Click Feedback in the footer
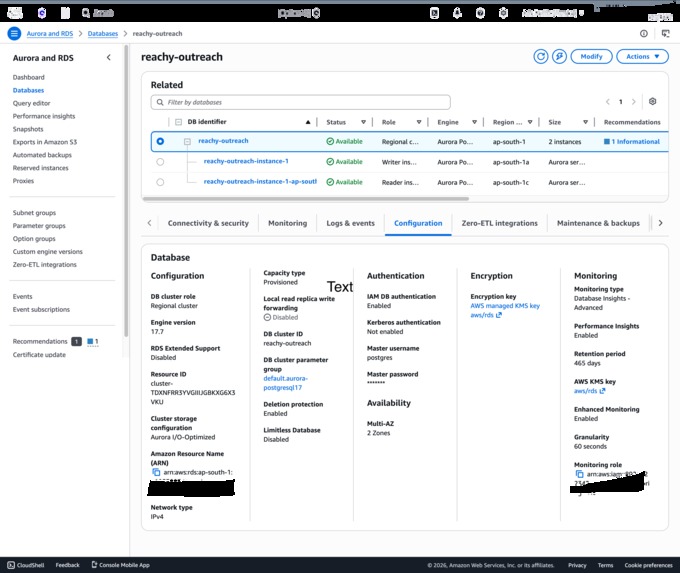The image size is (680, 573). (67, 565)
